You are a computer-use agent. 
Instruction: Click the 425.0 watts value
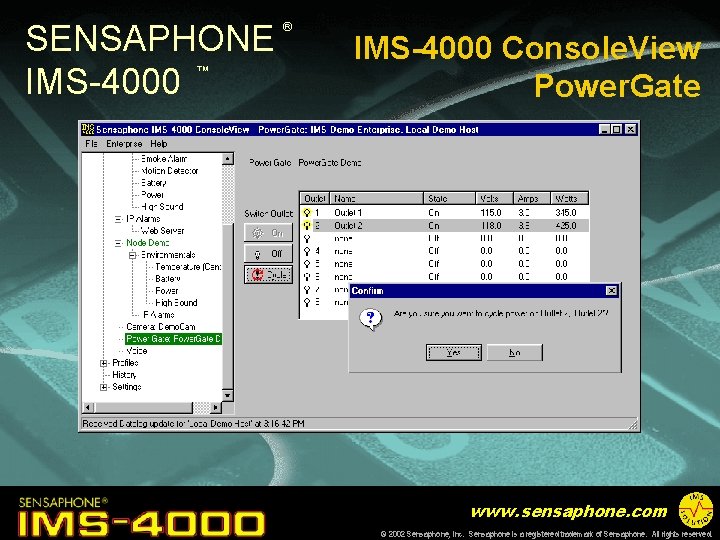(x=566, y=225)
